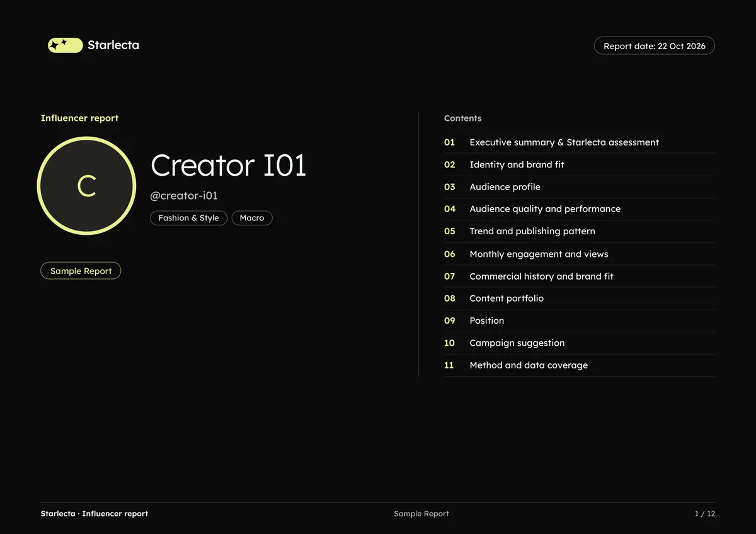
Task: Click the Sample Report text in the footer
Action: (421, 514)
